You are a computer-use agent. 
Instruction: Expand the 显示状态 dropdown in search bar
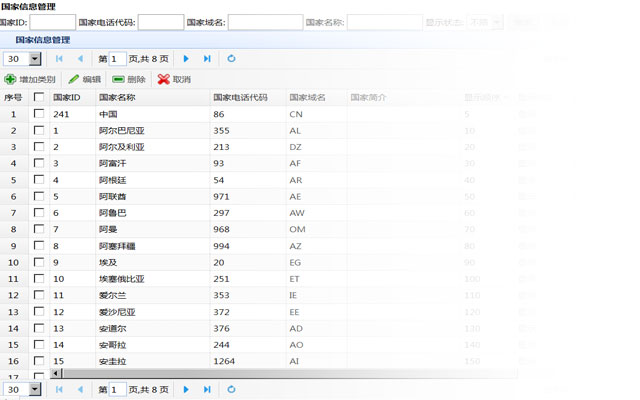tap(496, 22)
